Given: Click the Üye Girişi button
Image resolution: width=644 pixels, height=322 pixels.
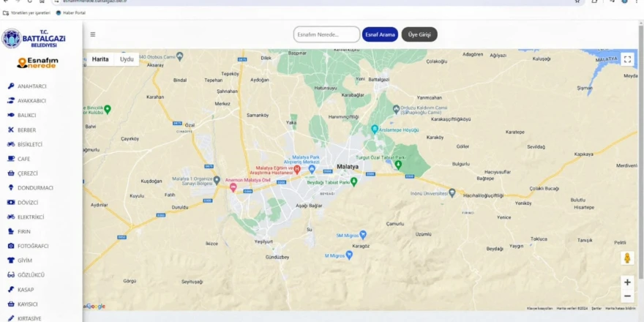Looking at the screenshot, I should click(419, 34).
